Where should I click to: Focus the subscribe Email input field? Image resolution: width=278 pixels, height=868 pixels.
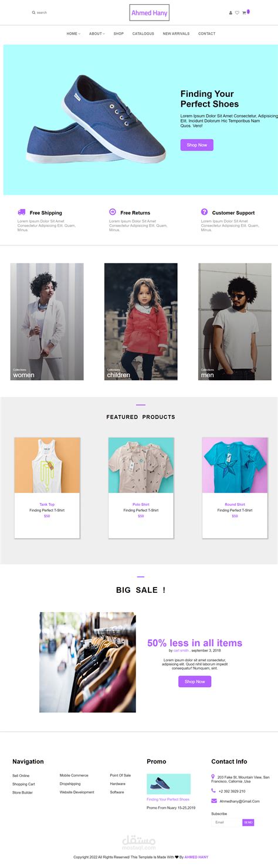(227, 822)
